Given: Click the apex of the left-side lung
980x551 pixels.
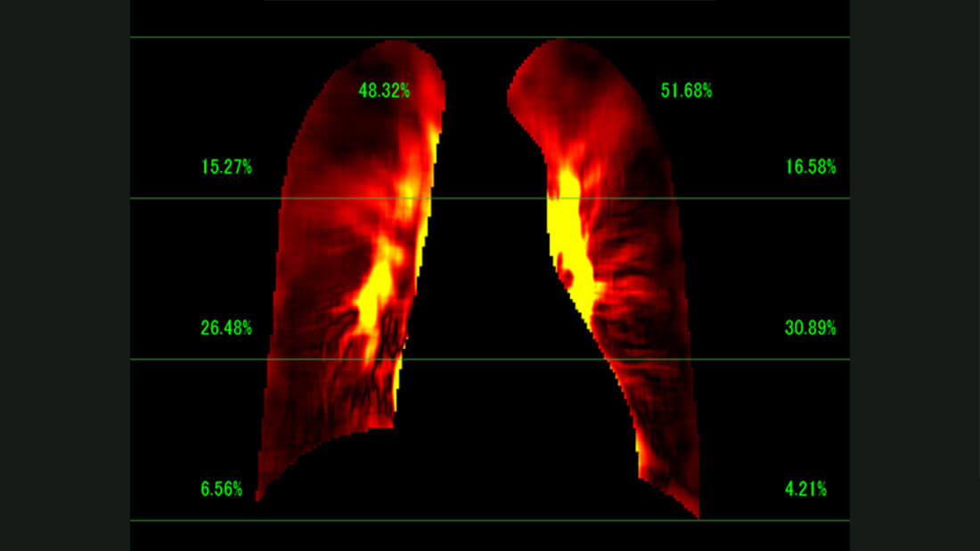Looking at the screenshot, I should pyautogui.click(x=405, y=46).
